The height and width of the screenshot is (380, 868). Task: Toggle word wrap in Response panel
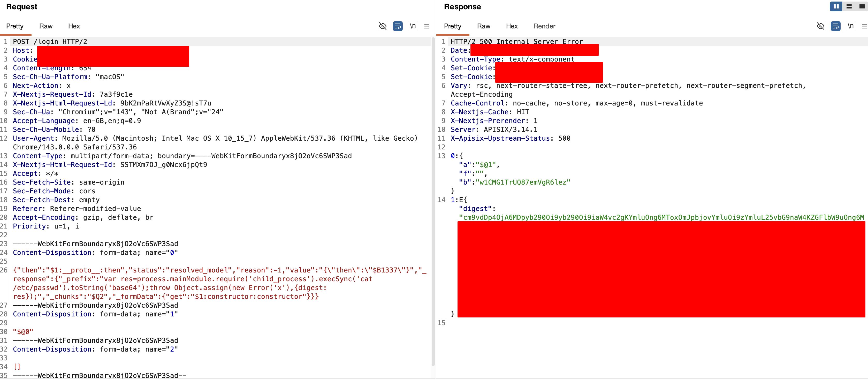pyautogui.click(x=836, y=26)
